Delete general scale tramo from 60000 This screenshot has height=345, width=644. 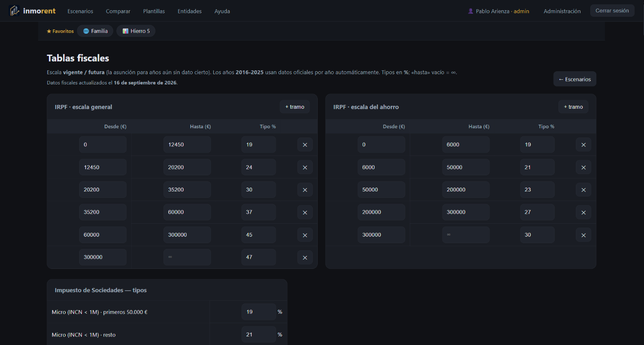pyautogui.click(x=305, y=235)
